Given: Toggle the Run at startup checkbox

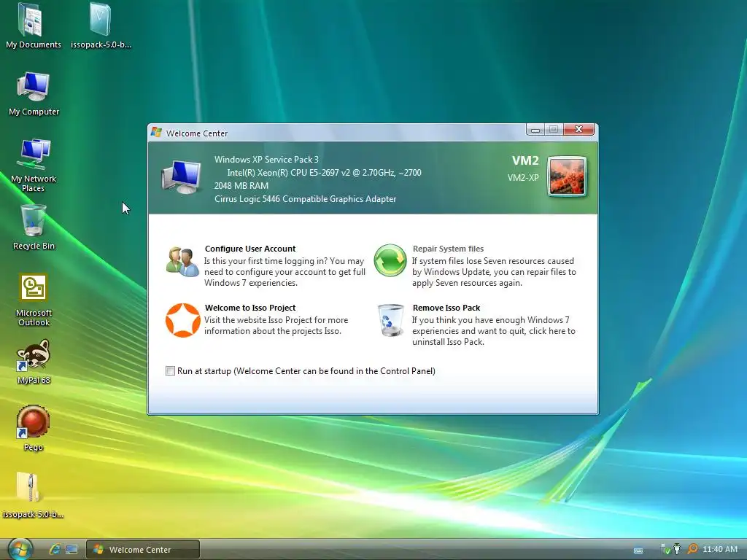Looking at the screenshot, I should [170, 371].
